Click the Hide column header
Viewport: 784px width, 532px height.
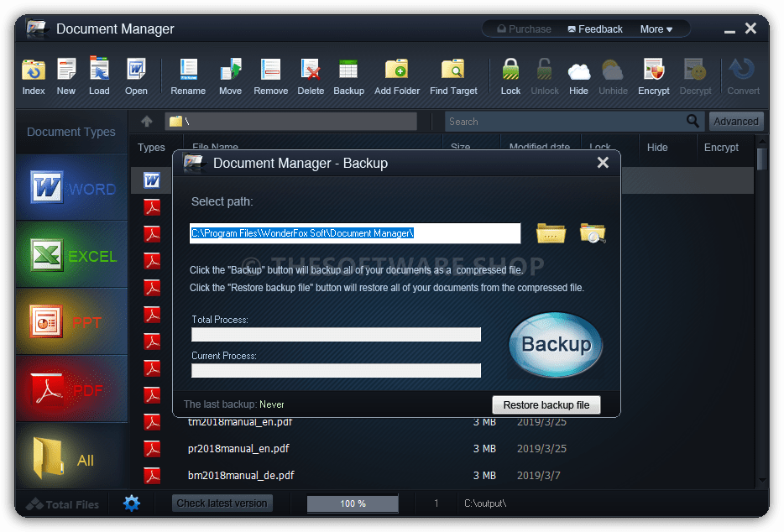click(x=657, y=148)
